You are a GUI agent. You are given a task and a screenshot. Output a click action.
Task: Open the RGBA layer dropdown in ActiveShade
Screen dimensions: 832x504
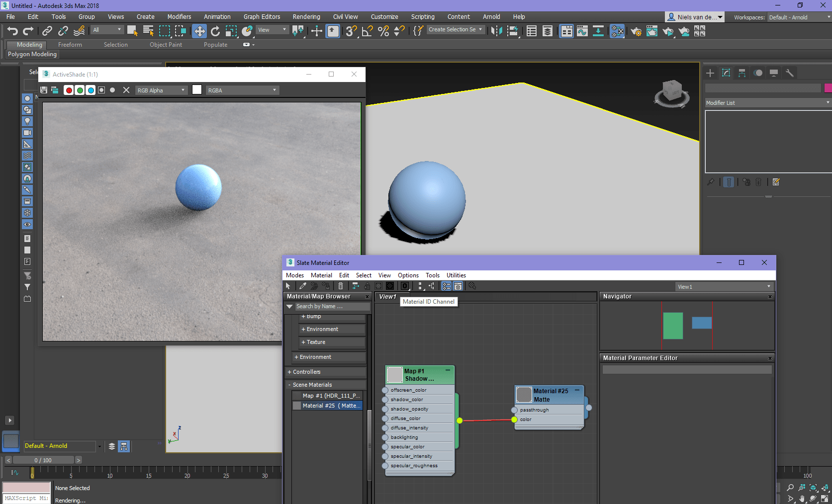tap(242, 90)
